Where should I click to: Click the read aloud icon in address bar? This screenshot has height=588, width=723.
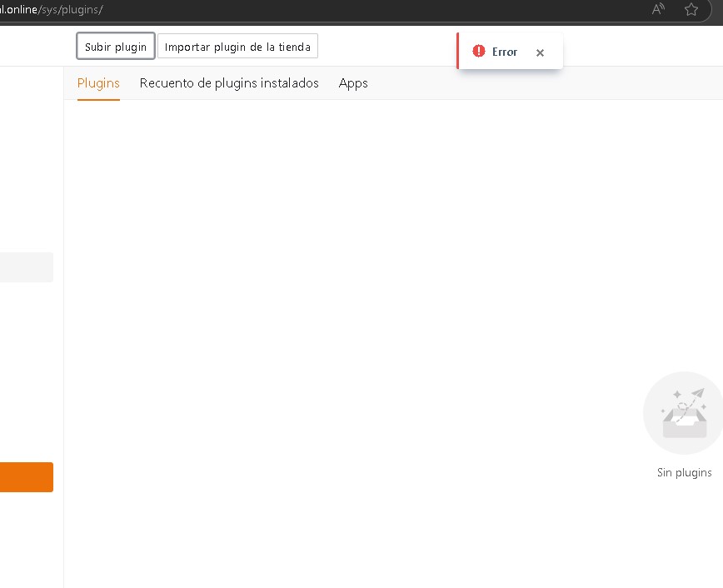[658, 9]
